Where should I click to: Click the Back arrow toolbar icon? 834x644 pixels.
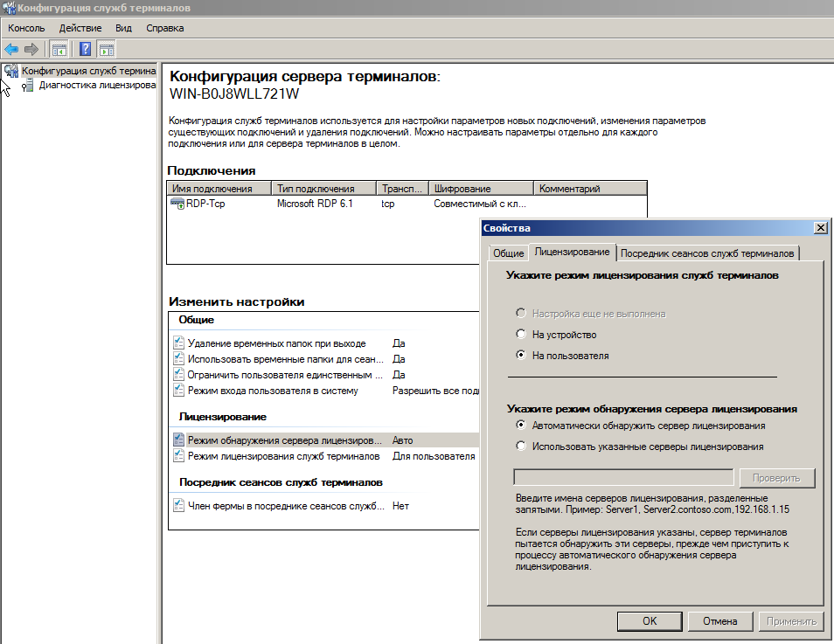point(11,49)
